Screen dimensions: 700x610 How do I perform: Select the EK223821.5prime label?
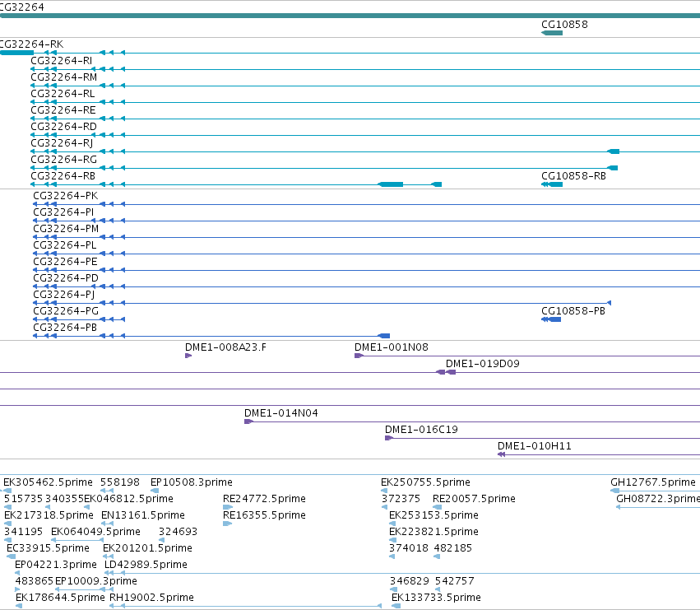(x=433, y=532)
